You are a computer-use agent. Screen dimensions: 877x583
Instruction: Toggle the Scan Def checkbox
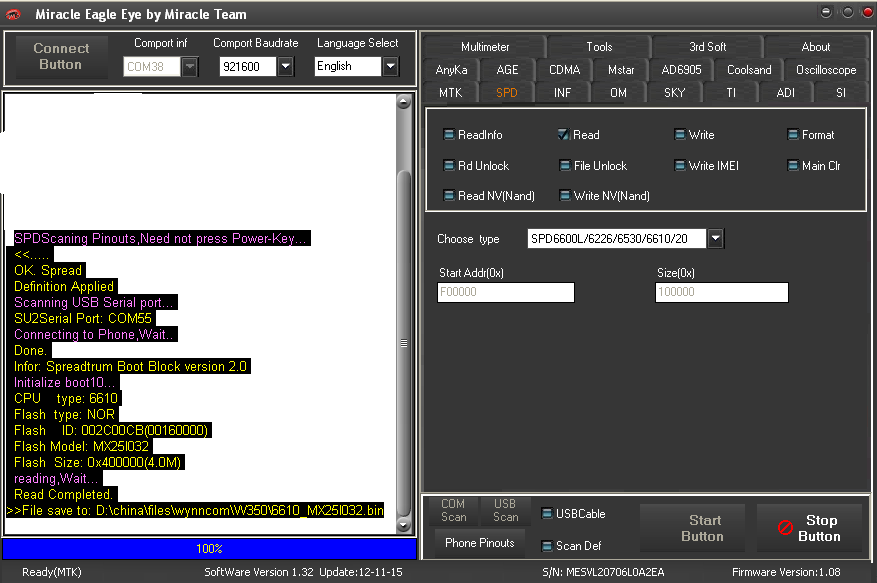tap(547, 546)
